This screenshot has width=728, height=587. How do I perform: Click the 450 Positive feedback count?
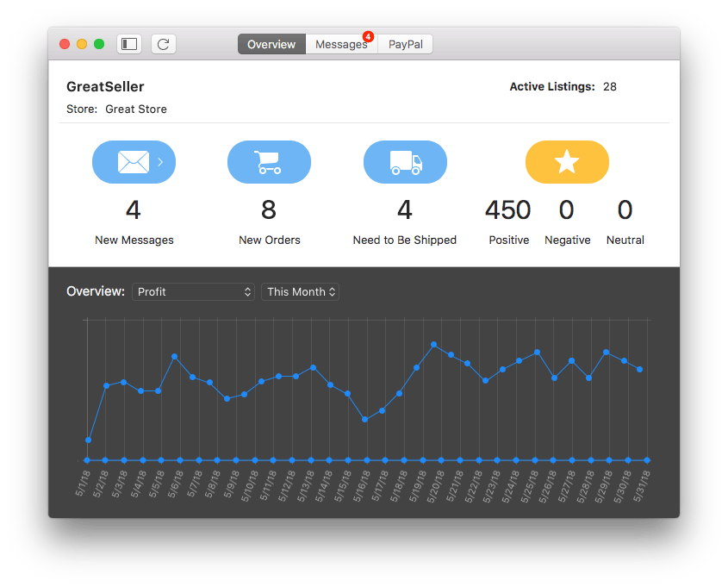point(508,210)
